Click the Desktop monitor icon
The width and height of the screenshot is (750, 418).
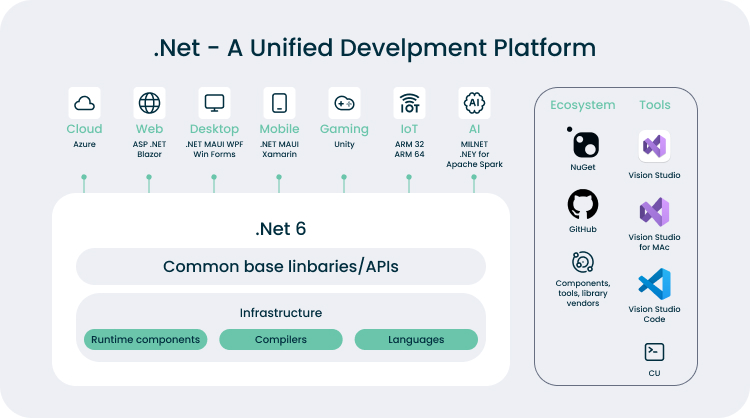(214, 103)
